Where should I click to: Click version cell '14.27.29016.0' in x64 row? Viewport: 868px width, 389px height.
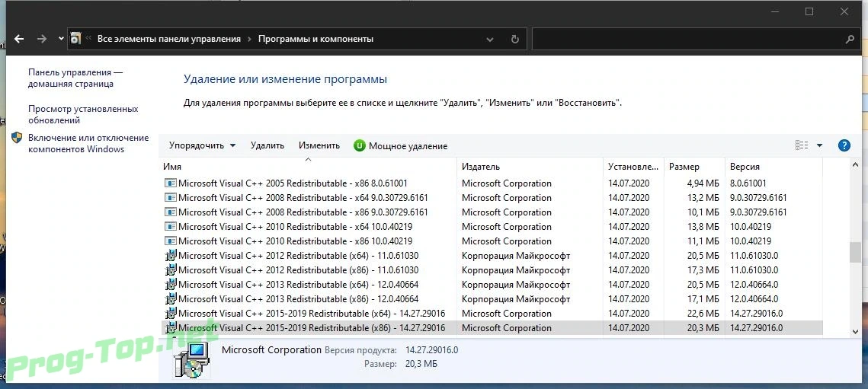pyautogui.click(x=756, y=313)
